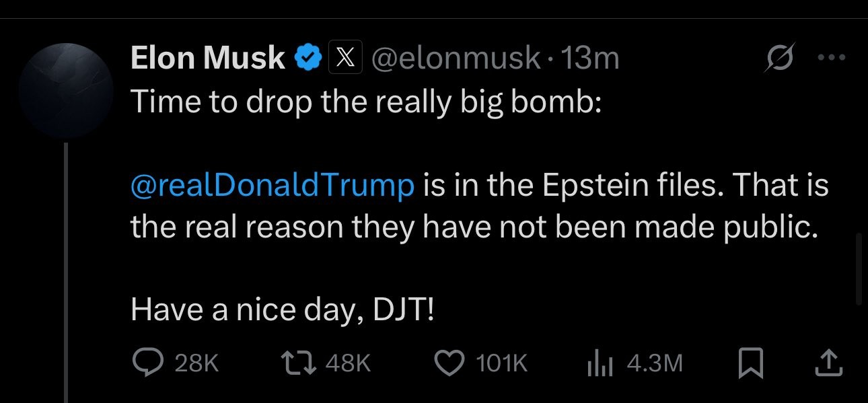The image size is (868, 403).
Task: Open the @elonmusk handle link
Action: (x=456, y=59)
